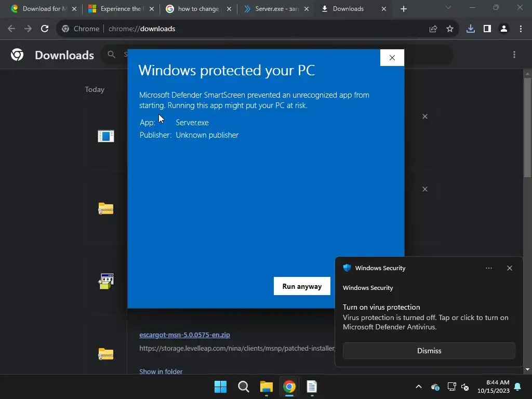Show hidden system tray icons
The height and width of the screenshot is (399, 532).
coord(419,387)
